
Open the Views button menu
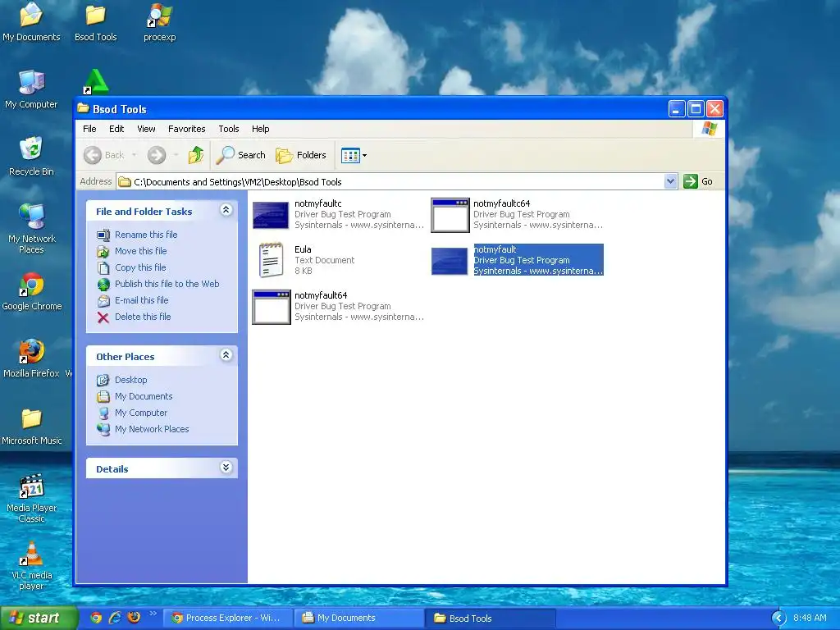(x=354, y=155)
